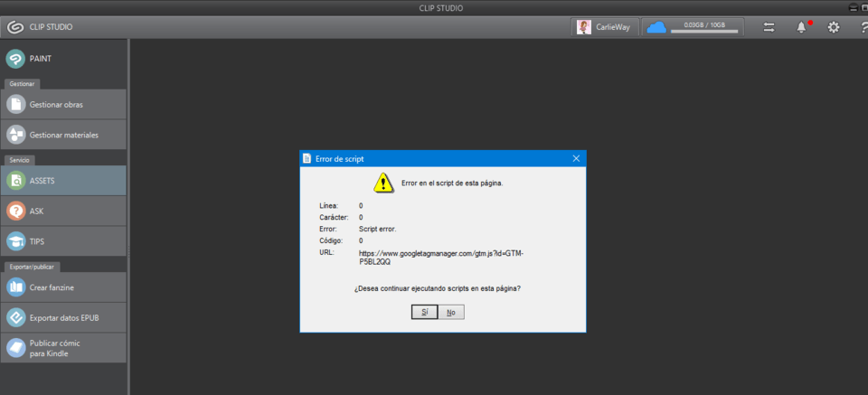This screenshot has height=395, width=868.
Task: Open the PAINT application icon
Action: click(16, 58)
